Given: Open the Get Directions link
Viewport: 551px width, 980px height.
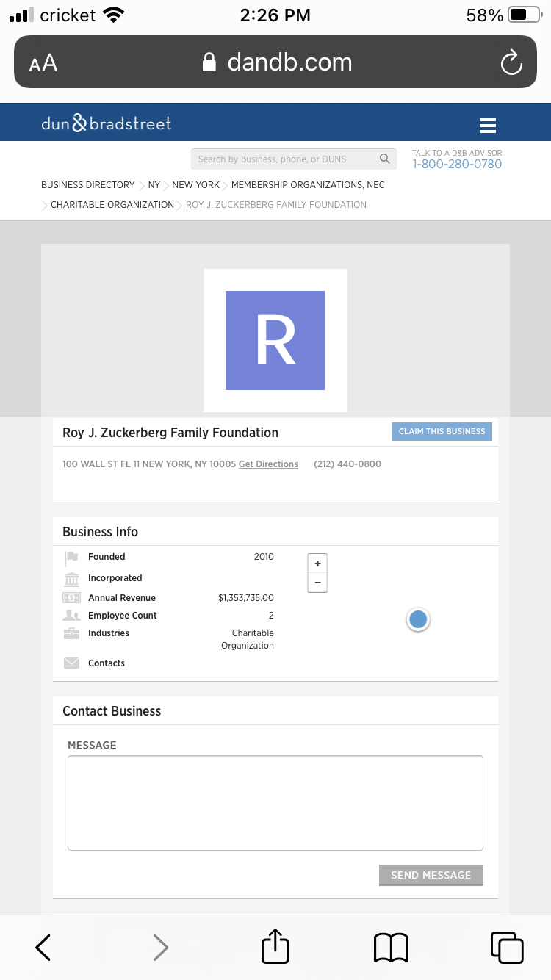Looking at the screenshot, I should click(x=268, y=464).
